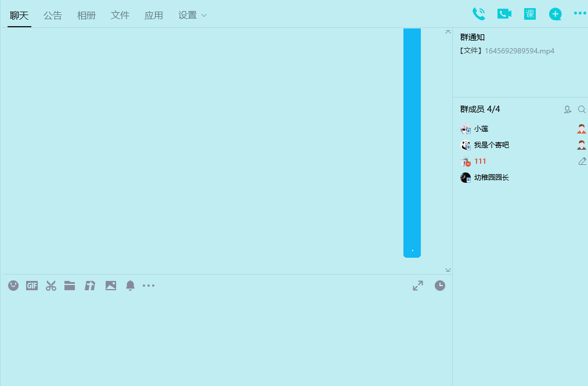Start a group video call

pyautogui.click(x=504, y=14)
